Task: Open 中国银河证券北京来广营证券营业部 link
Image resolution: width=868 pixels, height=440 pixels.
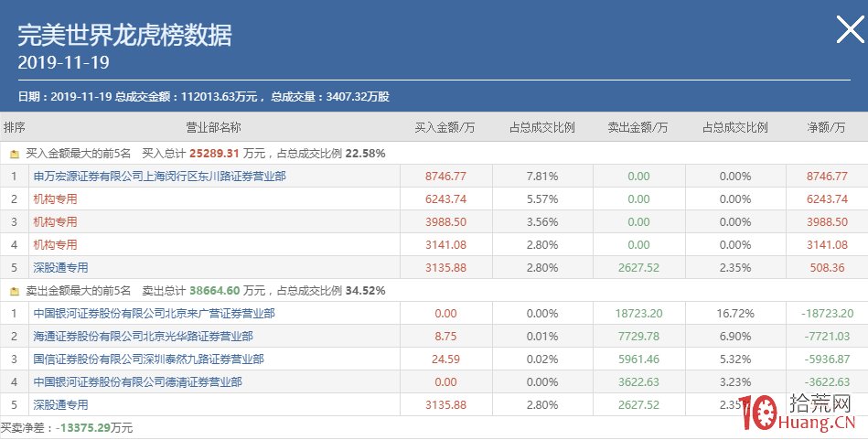Action: pos(154,313)
